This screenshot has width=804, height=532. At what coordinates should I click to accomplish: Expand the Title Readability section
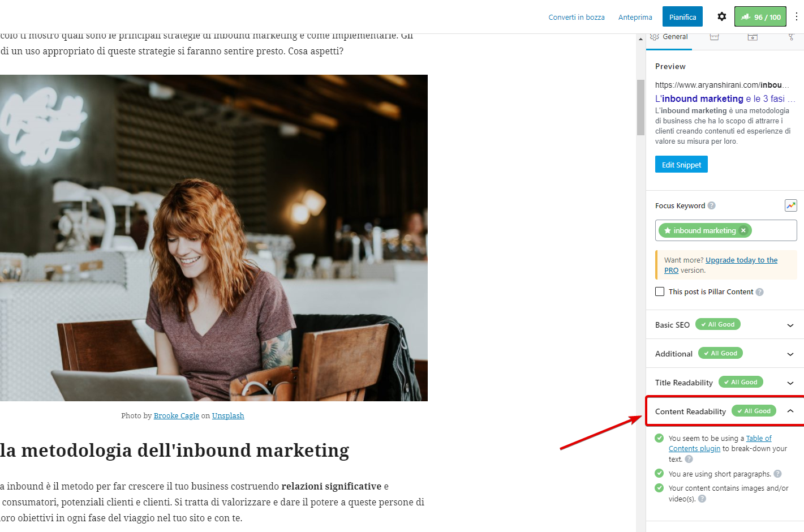pos(790,383)
